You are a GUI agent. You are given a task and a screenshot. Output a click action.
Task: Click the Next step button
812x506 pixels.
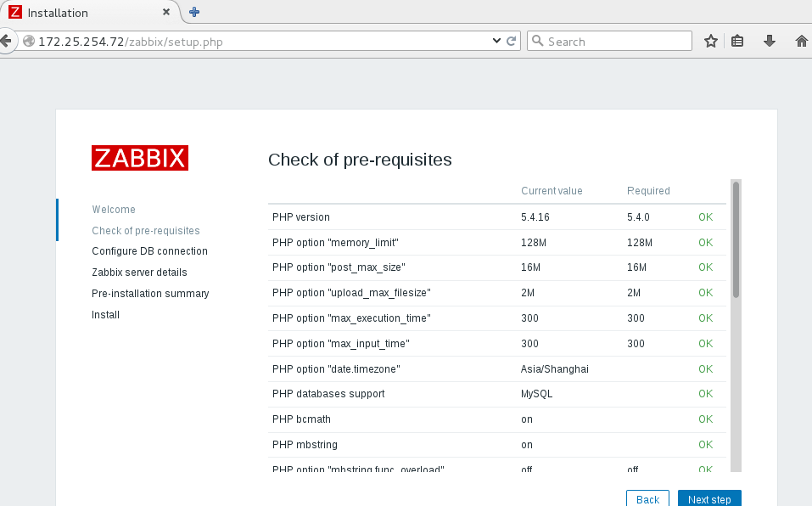709,498
